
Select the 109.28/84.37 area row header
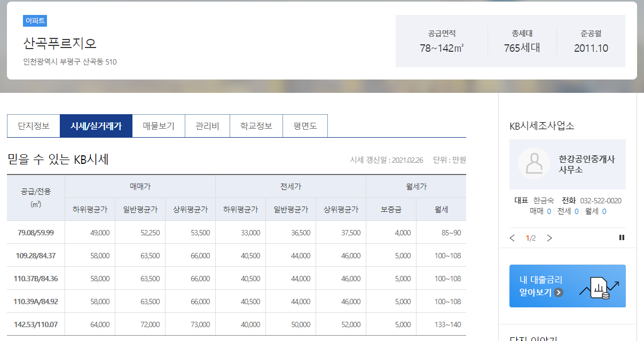(x=36, y=256)
